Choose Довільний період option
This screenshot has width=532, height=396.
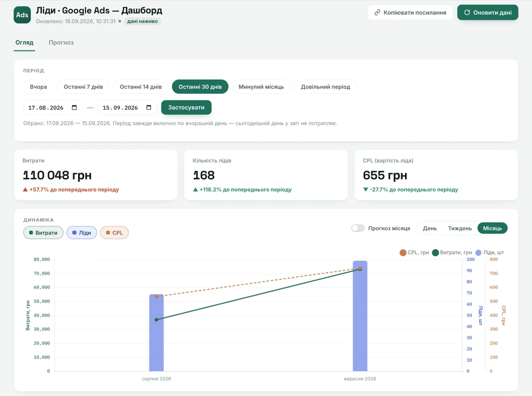point(325,87)
